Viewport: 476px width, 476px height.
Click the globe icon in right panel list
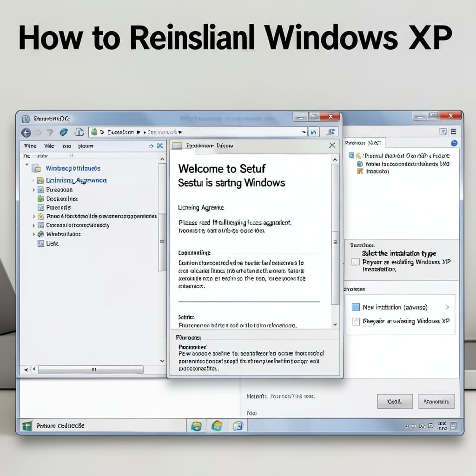pyautogui.click(x=360, y=164)
